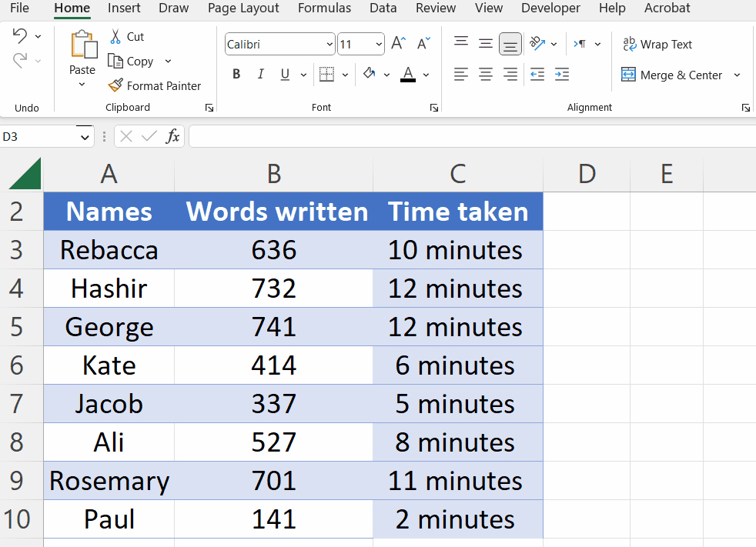Toggle Merge & Center
756x547 pixels.
(674, 75)
